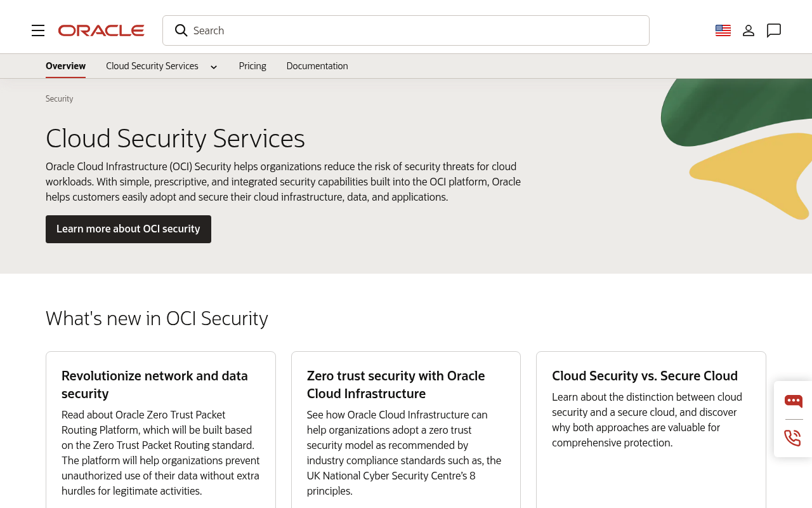Image resolution: width=812 pixels, height=508 pixels.
Task: Click the Oracle logo
Action: click(101, 30)
